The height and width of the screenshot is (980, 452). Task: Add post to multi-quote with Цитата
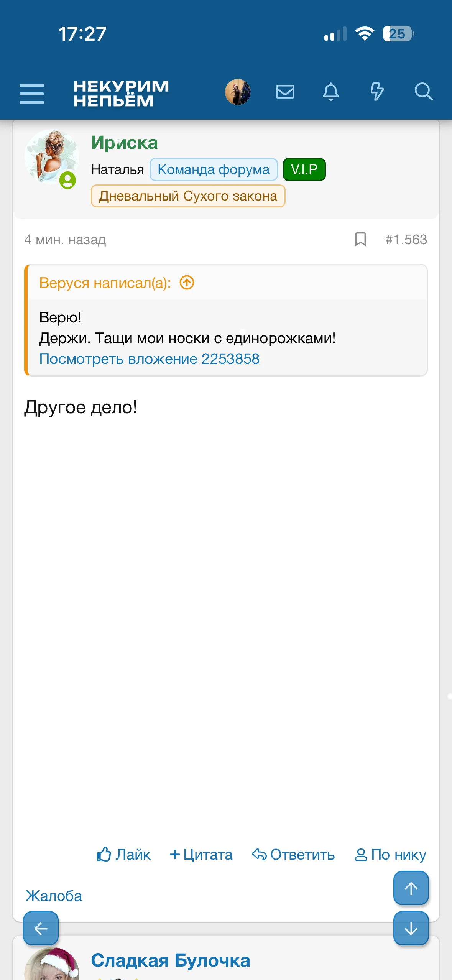(201, 854)
